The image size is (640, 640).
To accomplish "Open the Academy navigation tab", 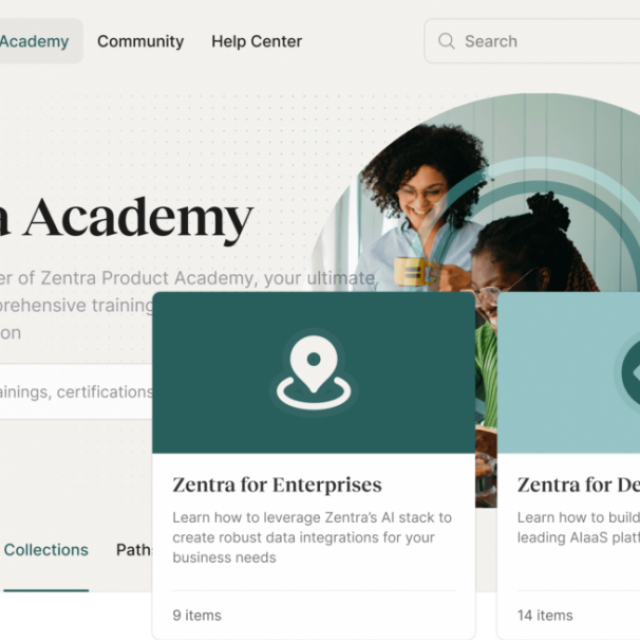I will 35,41.
